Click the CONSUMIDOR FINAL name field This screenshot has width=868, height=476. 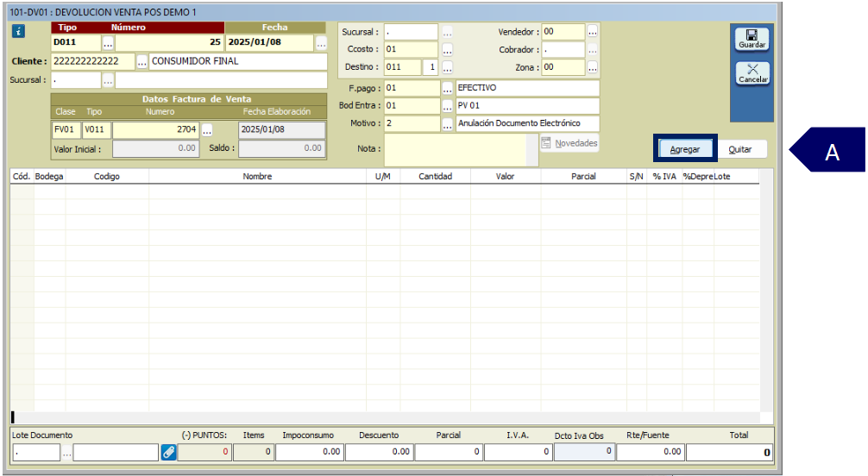click(238, 61)
